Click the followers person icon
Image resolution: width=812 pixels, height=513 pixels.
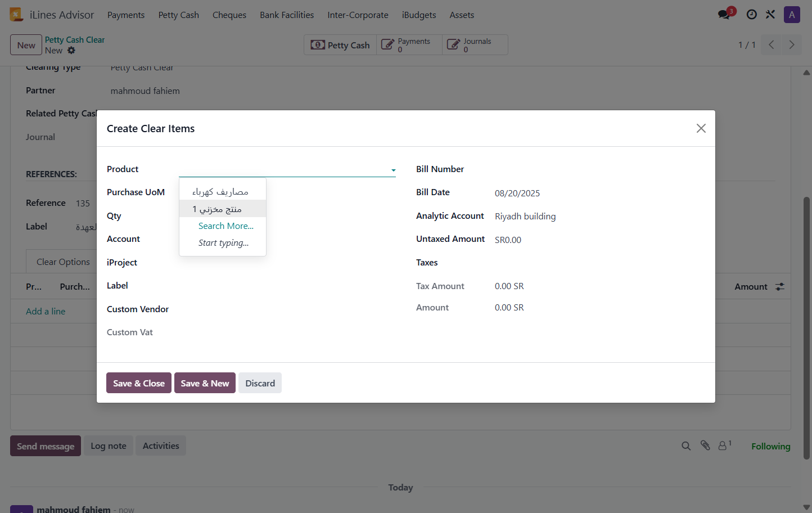[x=723, y=445]
